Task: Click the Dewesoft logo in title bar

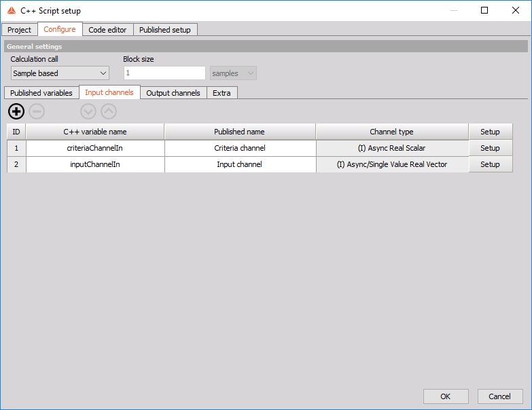Action: tap(12, 10)
